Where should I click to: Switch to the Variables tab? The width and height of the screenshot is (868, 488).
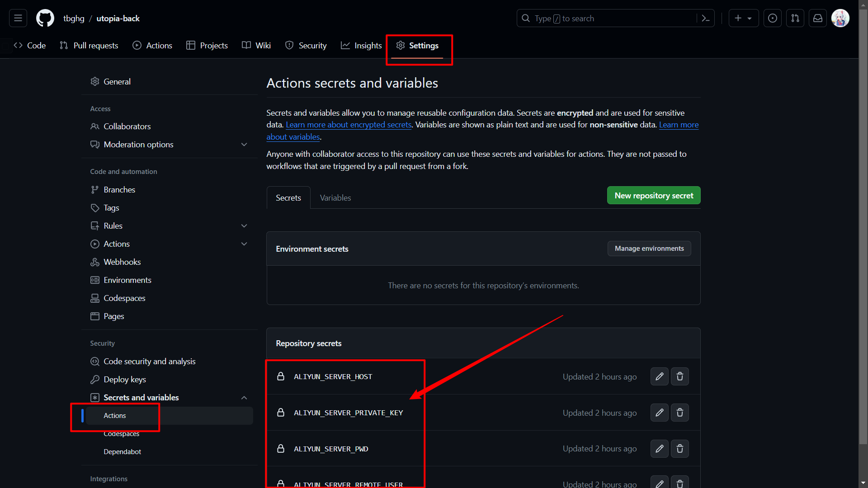(335, 198)
